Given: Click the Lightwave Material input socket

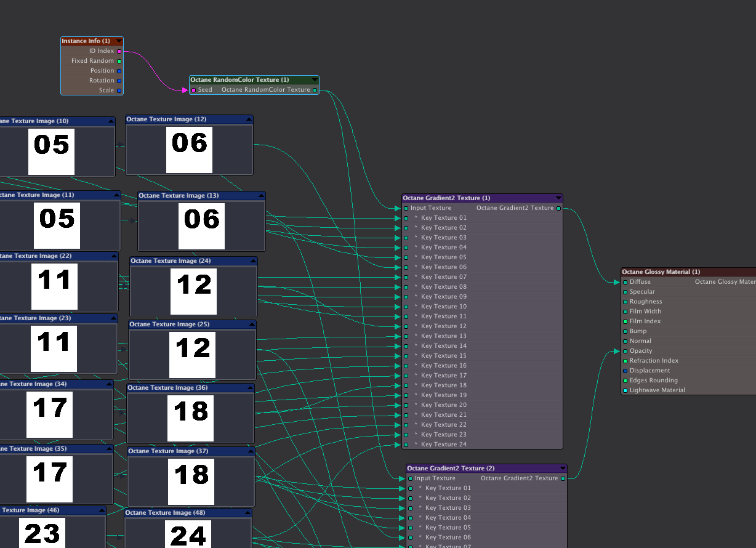Looking at the screenshot, I should point(625,390).
